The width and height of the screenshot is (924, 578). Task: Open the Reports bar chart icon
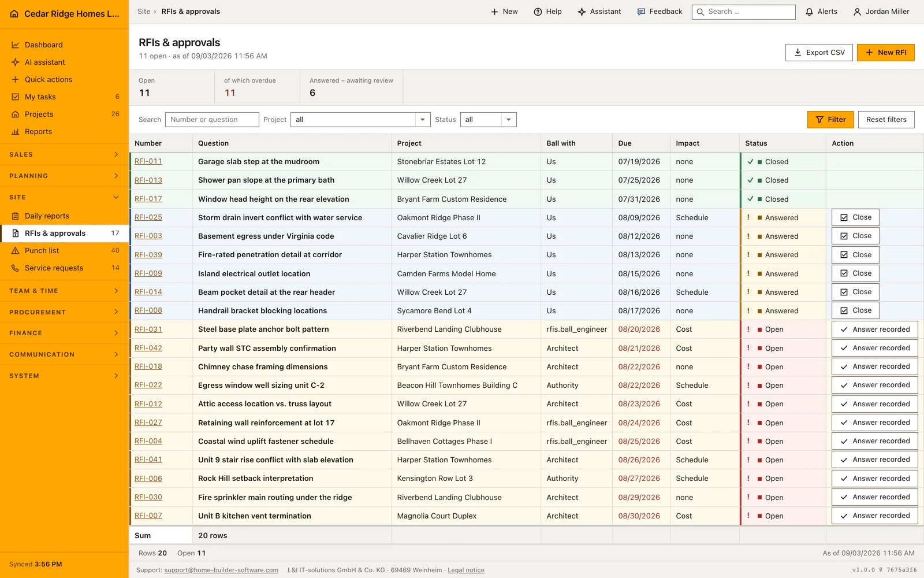tap(16, 132)
